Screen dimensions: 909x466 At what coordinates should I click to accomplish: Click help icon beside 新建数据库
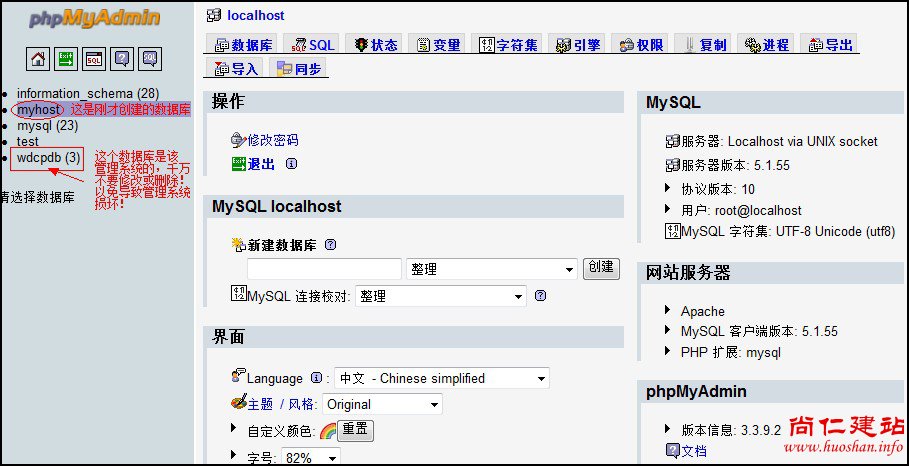pos(330,244)
